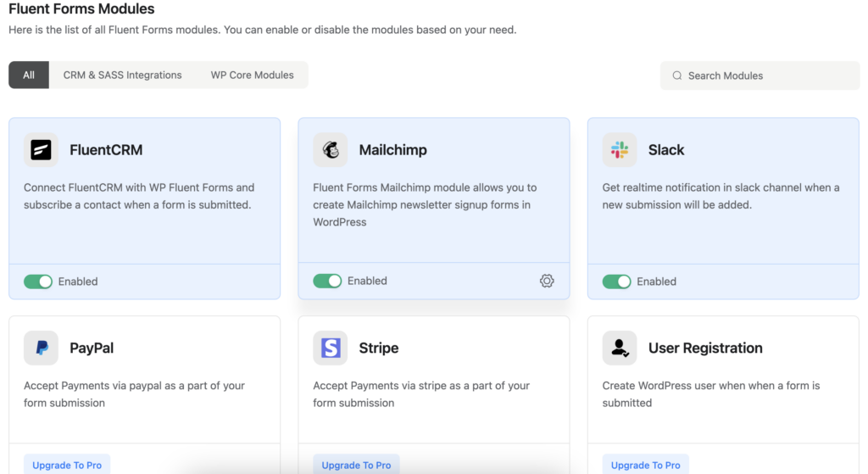Click the PayPal logo icon
The image size is (868, 474).
[x=41, y=348]
